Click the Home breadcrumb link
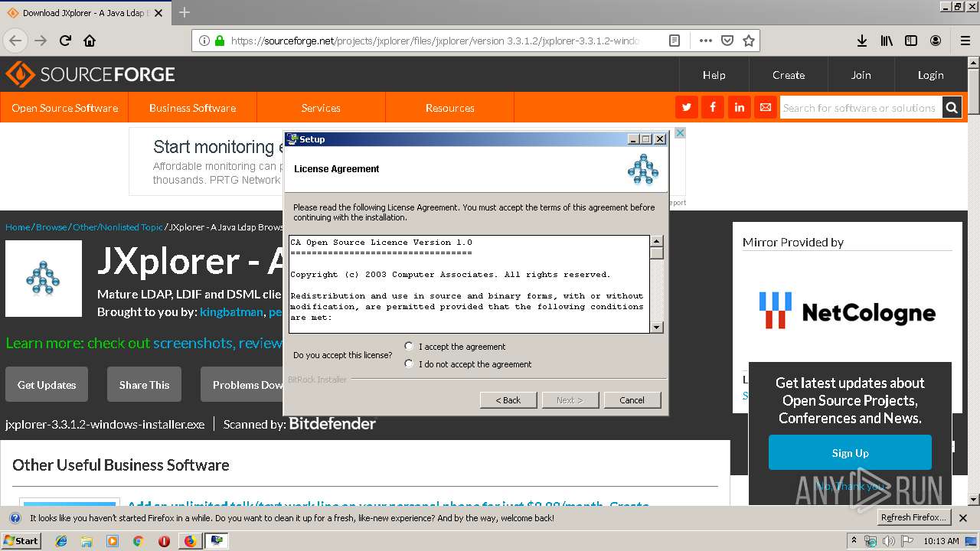Image resolution: width=980 pixels, height=551 pixels. tap(18, 227)
